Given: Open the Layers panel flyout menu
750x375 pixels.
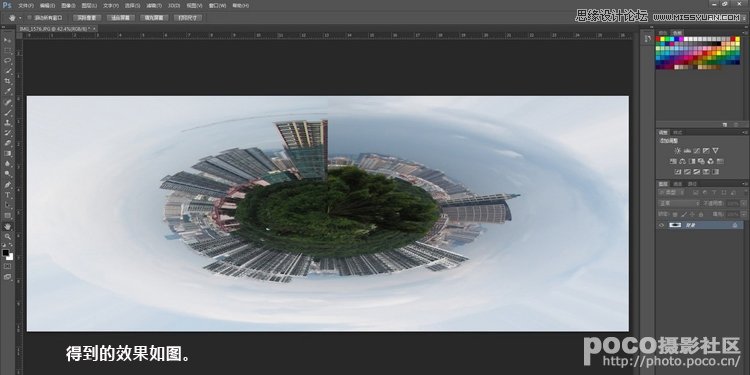Looking at the screenshot, I should pyautogui.click(x=744, y=183).
